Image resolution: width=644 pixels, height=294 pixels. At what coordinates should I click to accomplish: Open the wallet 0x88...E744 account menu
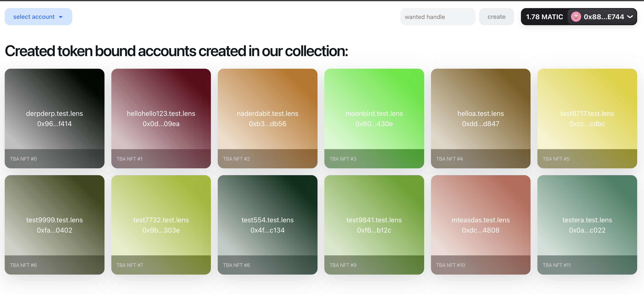(602, 17)
